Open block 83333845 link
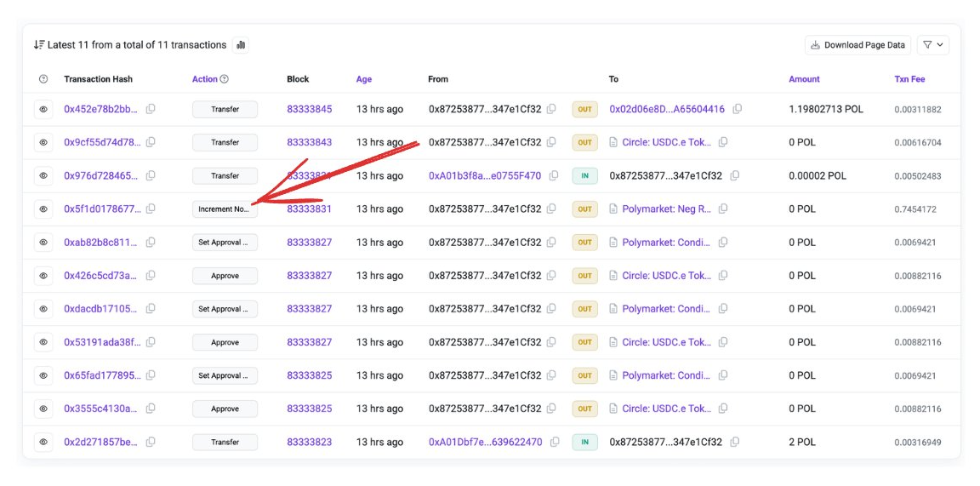The height and width of the screenshot is (486, 980). pos(309,109)
